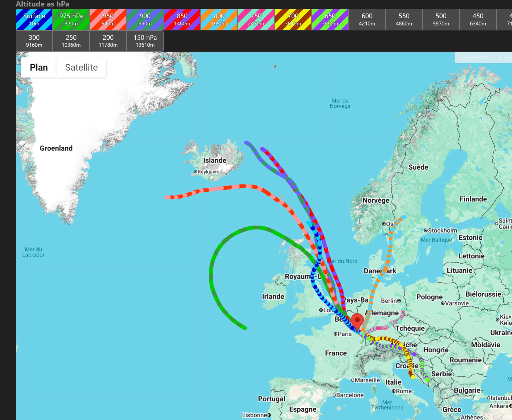This screenshot has width=512, height=420.
Task: Hide the 800 hPa 1950m trajectory
Action: (219, 19)
